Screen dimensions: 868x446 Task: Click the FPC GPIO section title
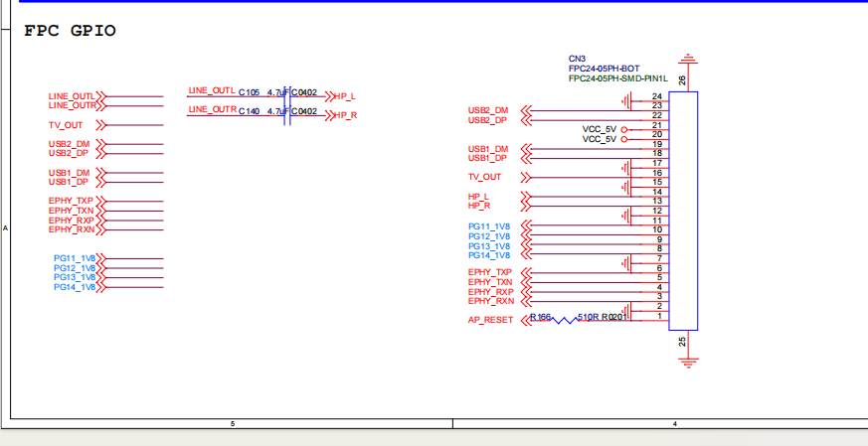[70, 31]
